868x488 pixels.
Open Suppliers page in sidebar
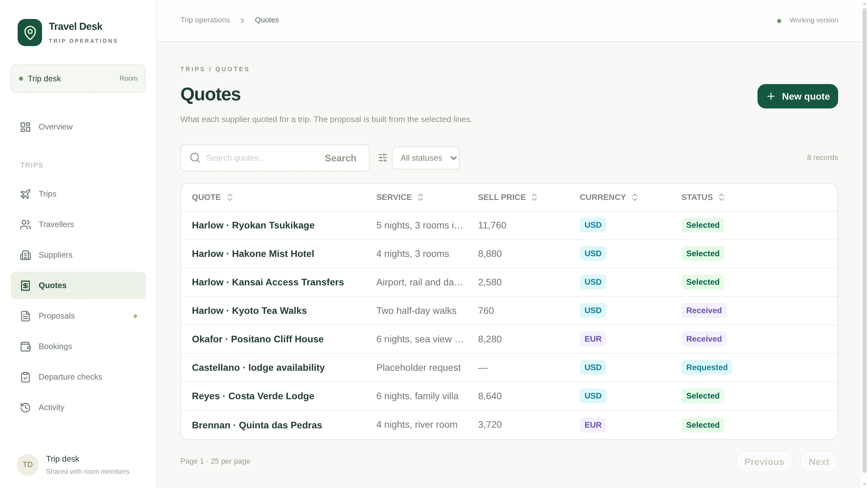tap(78, 255)
